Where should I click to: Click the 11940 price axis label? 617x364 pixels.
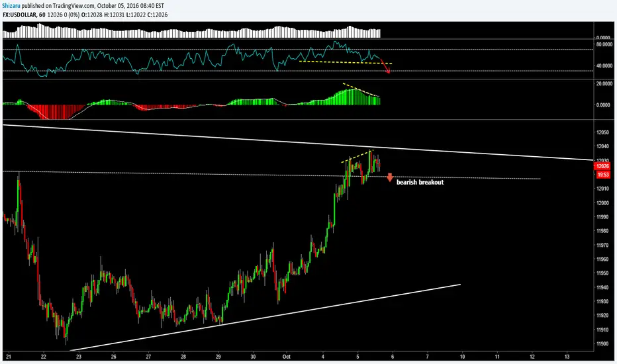(603, 287)
